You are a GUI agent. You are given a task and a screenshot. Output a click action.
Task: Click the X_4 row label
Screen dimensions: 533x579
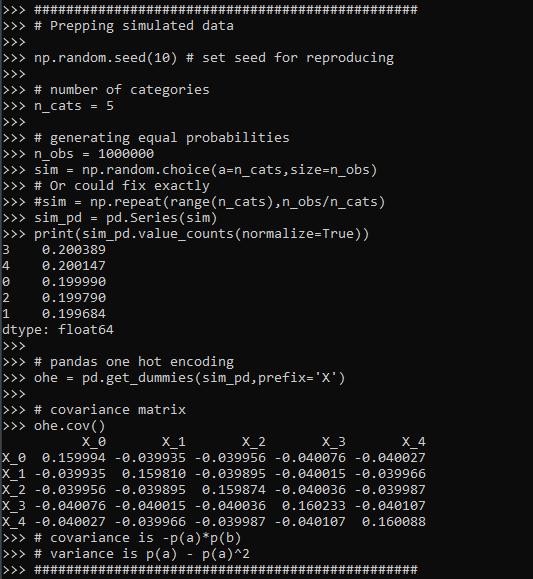tap(14, 522)
